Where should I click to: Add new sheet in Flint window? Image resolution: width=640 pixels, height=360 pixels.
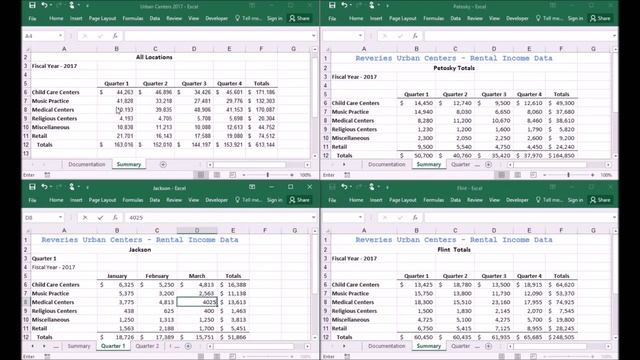pyautogui.click(x=488, y=346)
